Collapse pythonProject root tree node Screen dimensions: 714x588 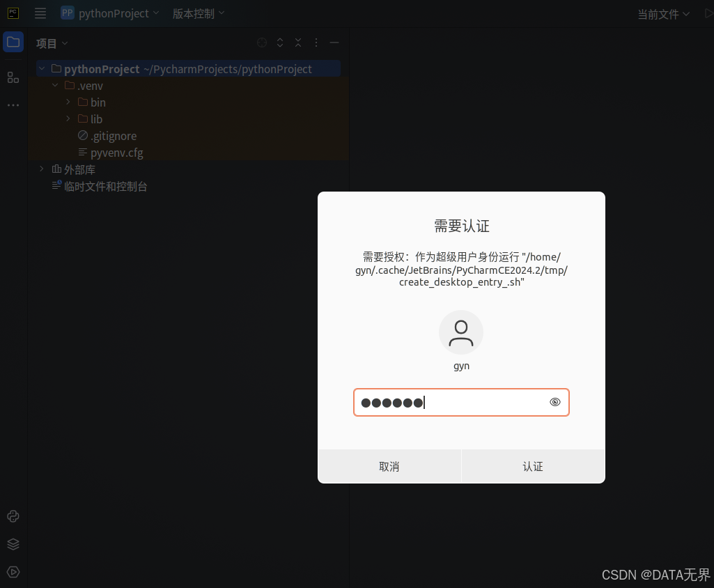pos(42,69)
